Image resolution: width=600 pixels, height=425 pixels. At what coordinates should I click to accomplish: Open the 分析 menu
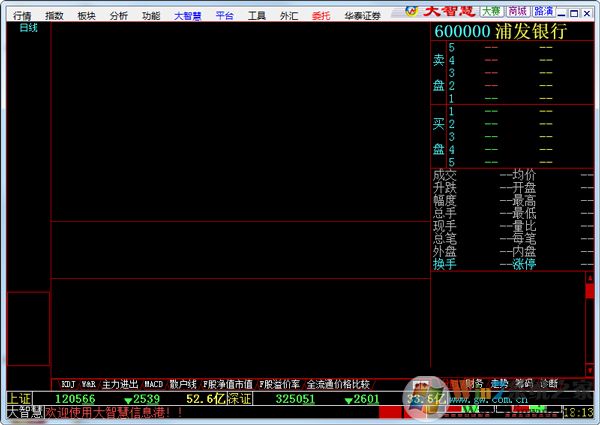point(119,16)
